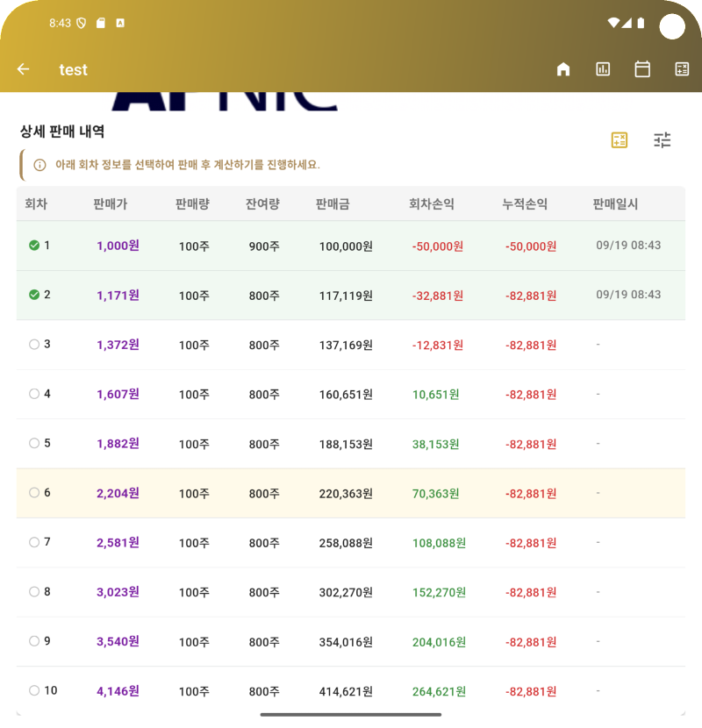Uncheck the completed round 1 checkmark
The image size is (702, 728).
[34, 246]
